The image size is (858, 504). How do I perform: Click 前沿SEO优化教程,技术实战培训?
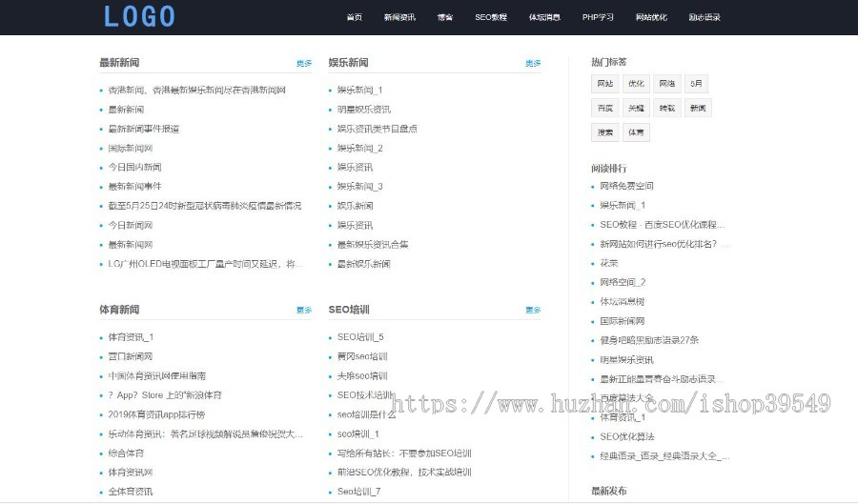point(404,473)
